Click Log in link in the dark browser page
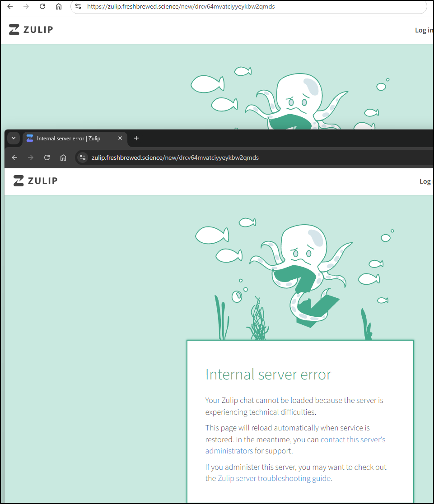Viewport: 434px width, 504px height. (426, 181)
